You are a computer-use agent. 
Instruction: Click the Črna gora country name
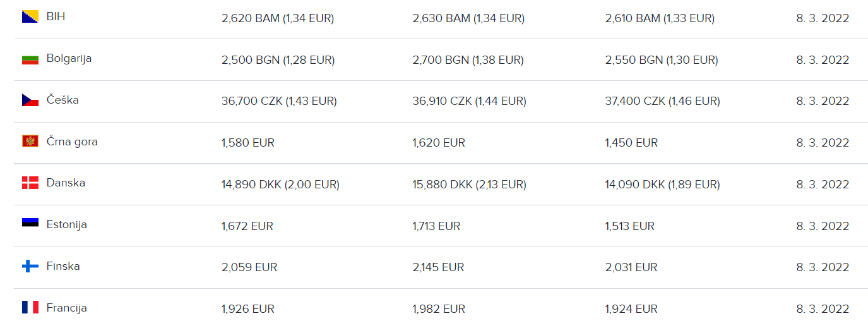click(72, 142)
